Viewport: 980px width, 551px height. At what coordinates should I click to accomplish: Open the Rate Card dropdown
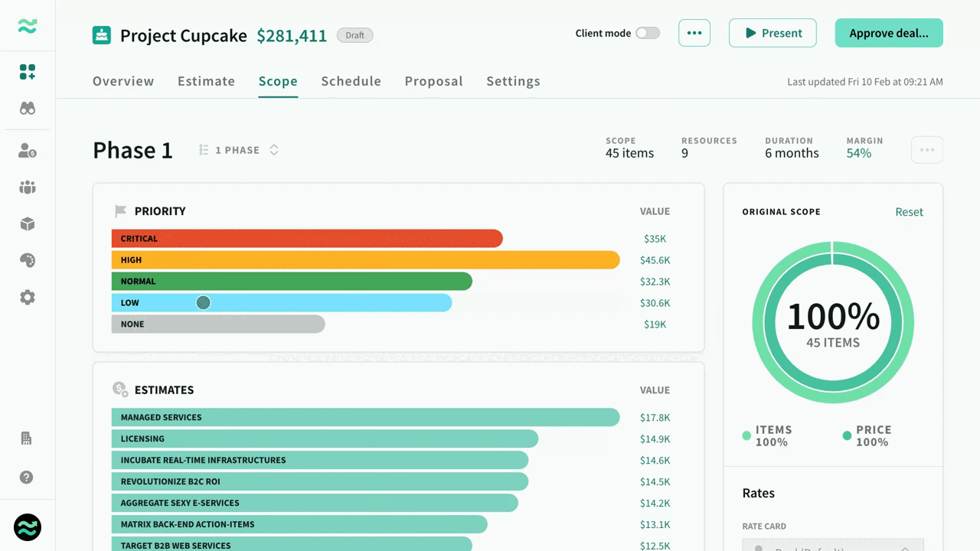pyautogui.click(x=833, y=545)
